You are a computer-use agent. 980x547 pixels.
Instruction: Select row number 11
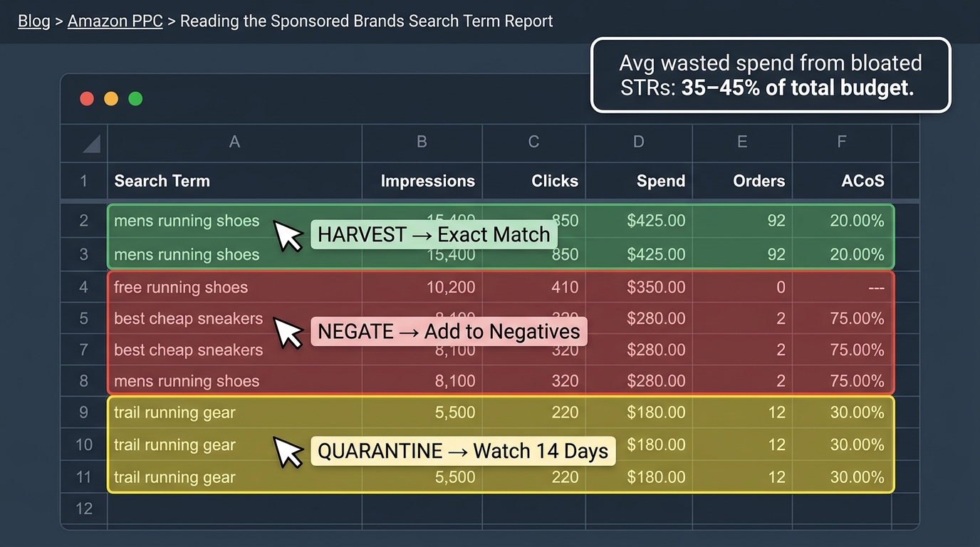click(x=84, y=477)
